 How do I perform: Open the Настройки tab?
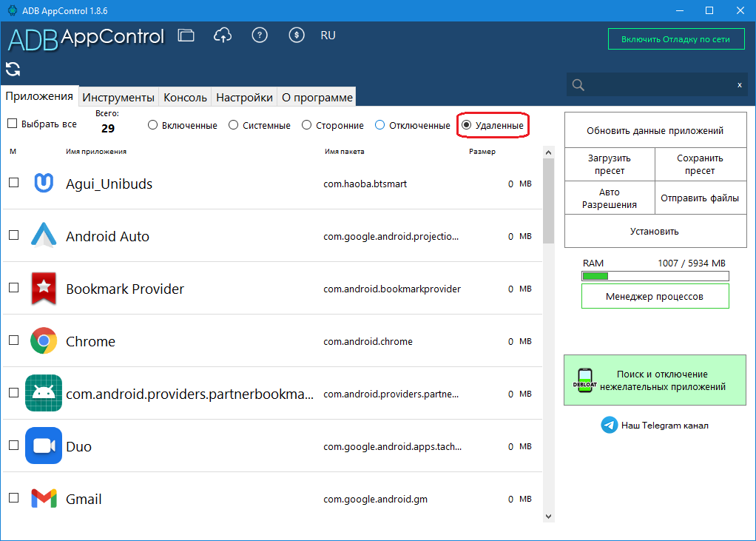[244, 97]
